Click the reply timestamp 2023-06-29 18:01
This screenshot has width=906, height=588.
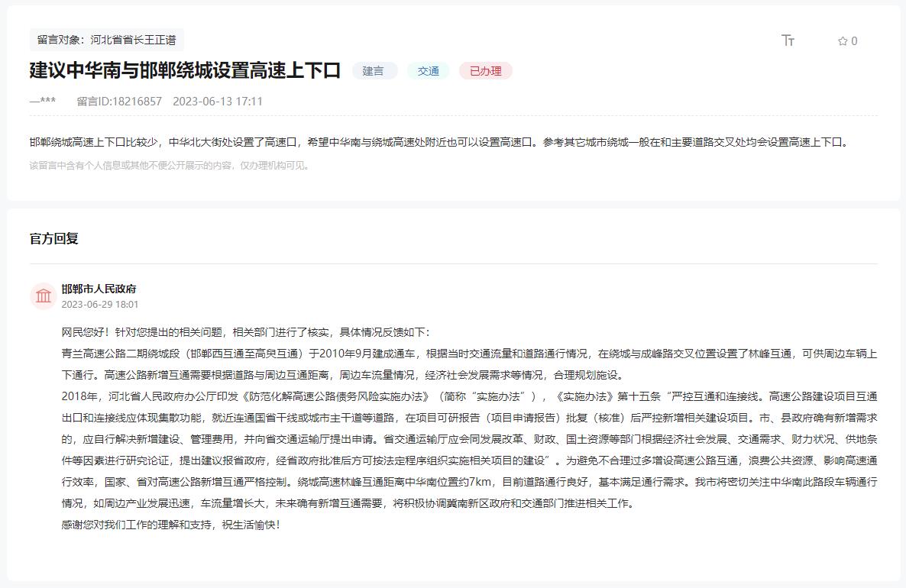pyautogui.click(x=100, y=305)
